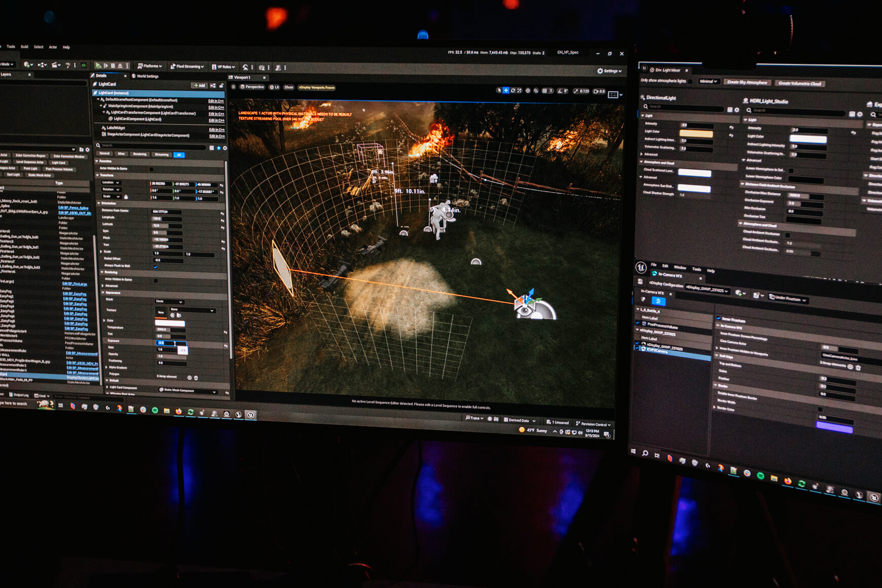Toggle Actor Hidden In Game under Rendering
Screen dimensions: 882x588
coord(156,281)
